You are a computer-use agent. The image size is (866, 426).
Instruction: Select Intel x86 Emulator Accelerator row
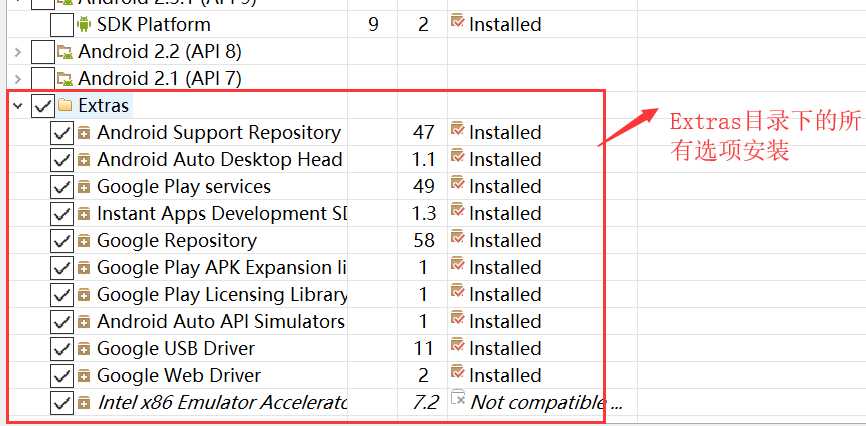222,403
